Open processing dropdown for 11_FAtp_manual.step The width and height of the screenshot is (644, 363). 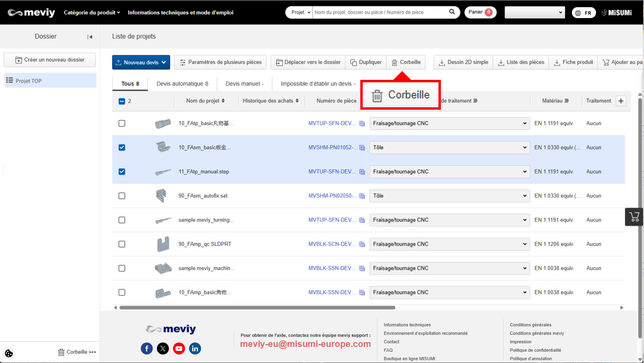(449, 172)
